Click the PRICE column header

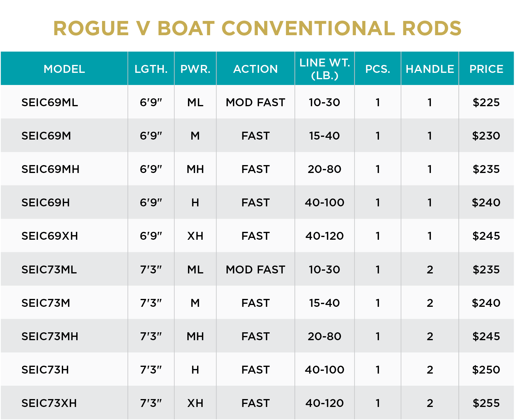click(486, 69)
